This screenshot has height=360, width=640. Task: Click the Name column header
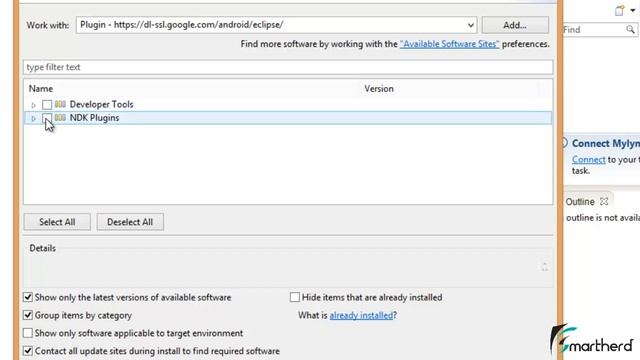(x=41, y=89)
